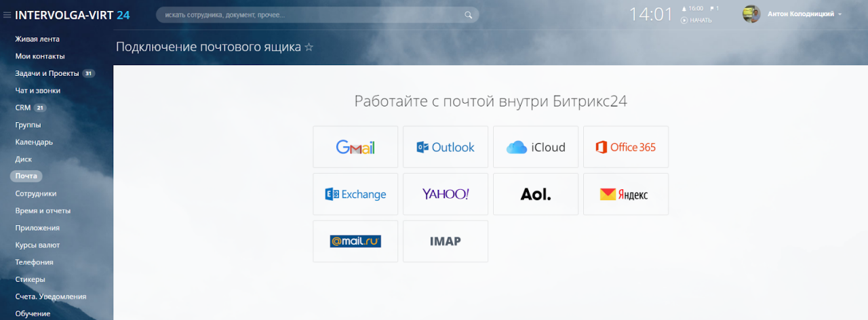Open Стикеры in sidebar
The height and width of the screenshot is (320, 868).
click(x=31, y=279)
